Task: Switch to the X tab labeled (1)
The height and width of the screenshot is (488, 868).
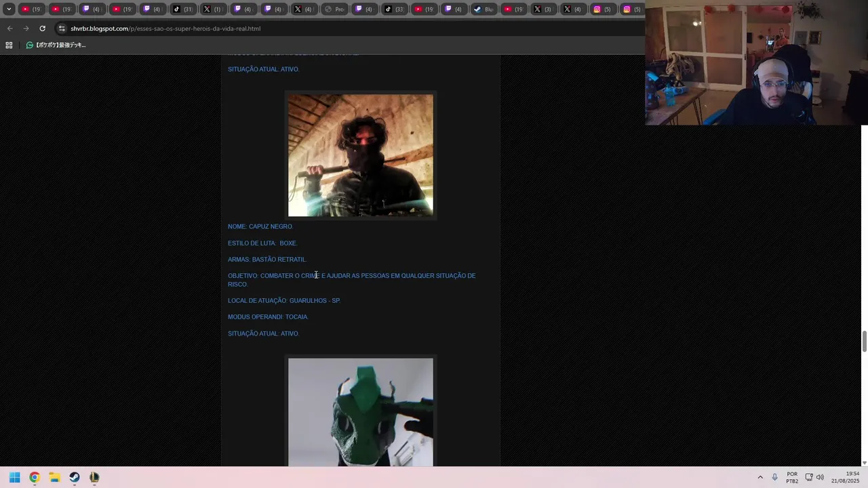Action: [x=213, y=9]
